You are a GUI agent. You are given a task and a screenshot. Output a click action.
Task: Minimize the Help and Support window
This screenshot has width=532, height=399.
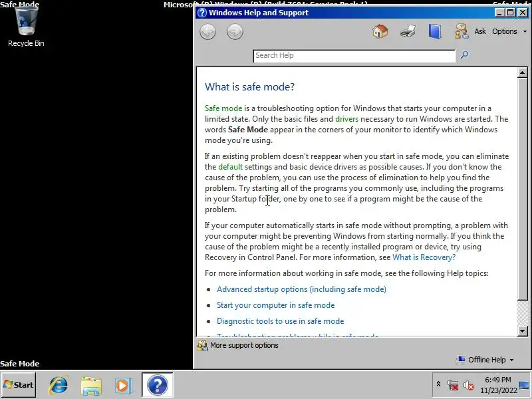pyautogui.click(x=499, y=13)
